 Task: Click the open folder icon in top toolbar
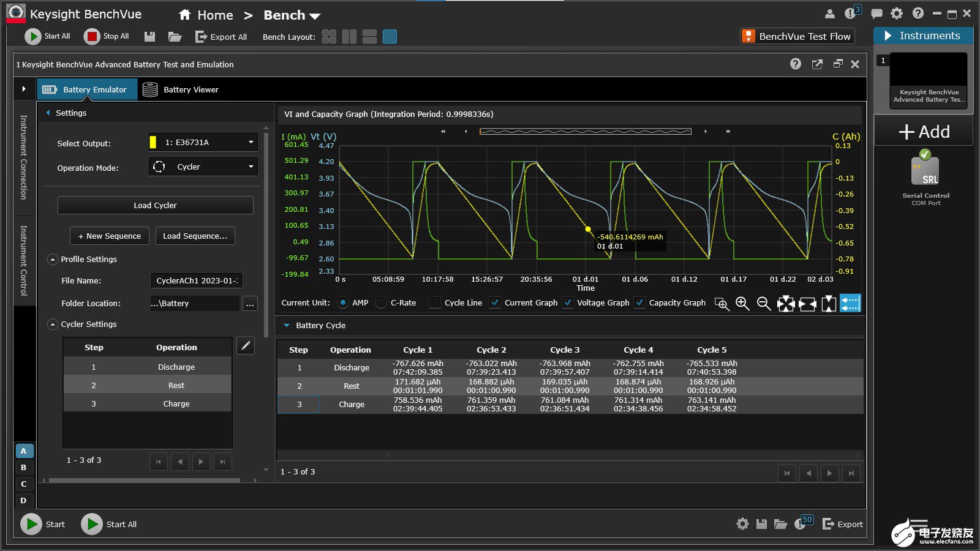[175, 37]
